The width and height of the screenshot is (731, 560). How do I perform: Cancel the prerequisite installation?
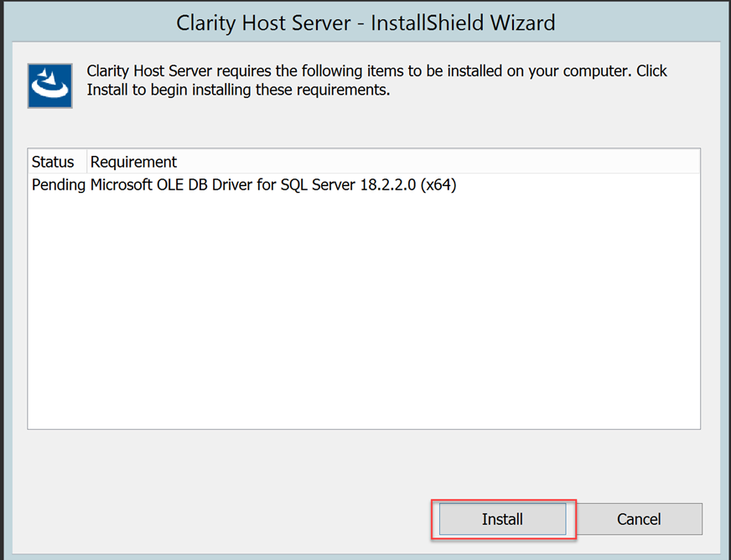tap(639, 519)
